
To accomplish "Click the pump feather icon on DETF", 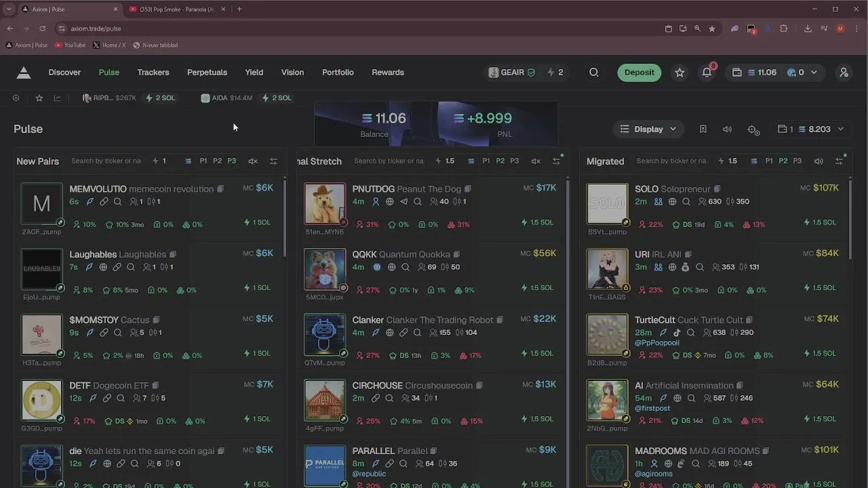I will (93, 399).
